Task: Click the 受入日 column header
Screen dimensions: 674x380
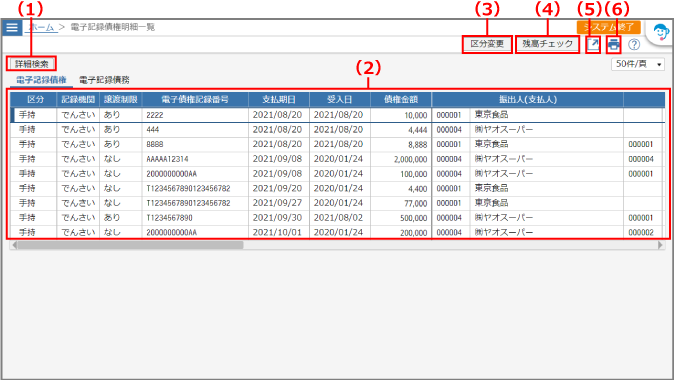Action: (340, 99)
